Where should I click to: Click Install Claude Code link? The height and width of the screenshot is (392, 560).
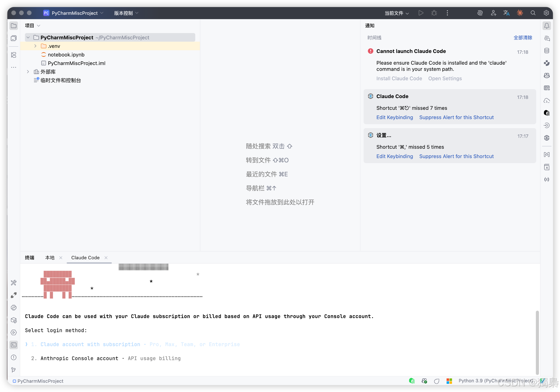[399, 78]
